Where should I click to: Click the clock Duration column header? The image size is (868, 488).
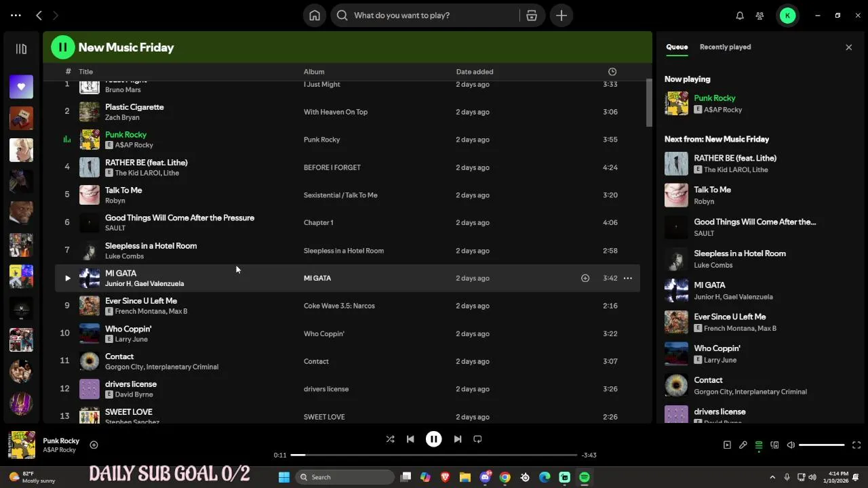(612, 71)
